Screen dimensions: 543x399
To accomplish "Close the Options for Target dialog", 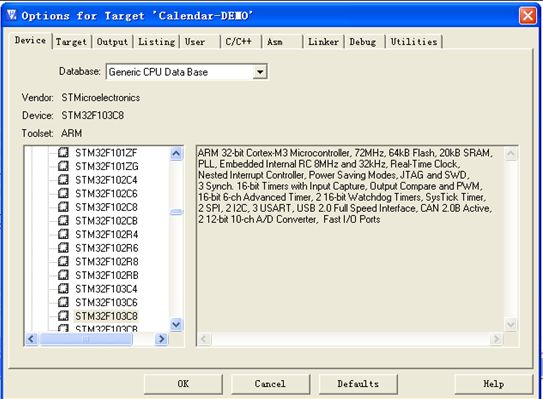I will tap(528, 16).
